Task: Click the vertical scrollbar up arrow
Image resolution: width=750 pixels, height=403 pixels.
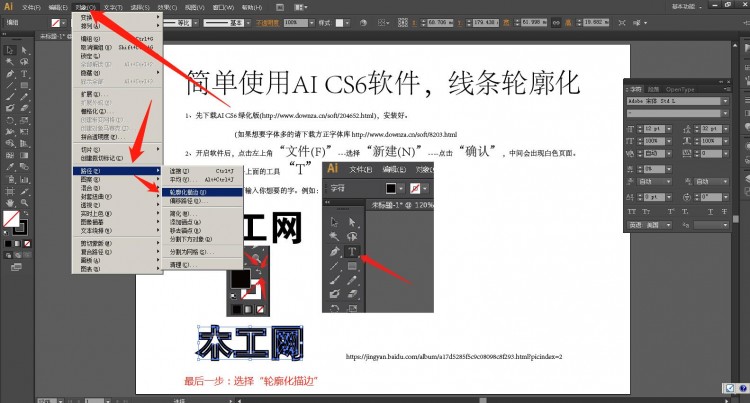Action: (735, 46)
